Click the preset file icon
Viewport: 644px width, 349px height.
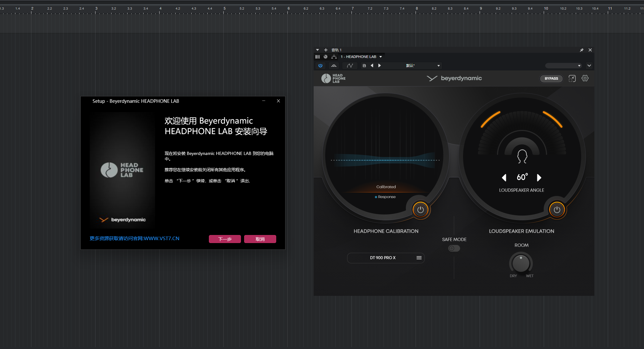pos(364,66)
